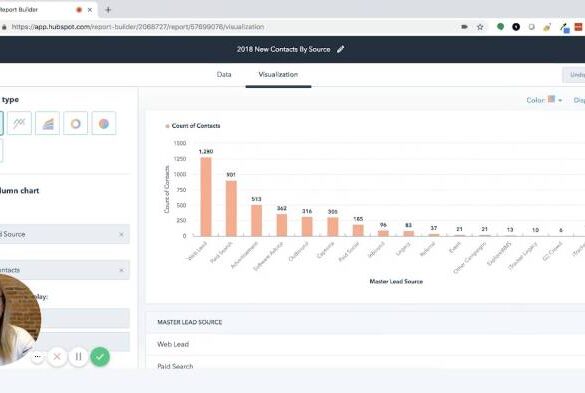Click the camera icon in address bar
The image size is (585, 393).
464,27
